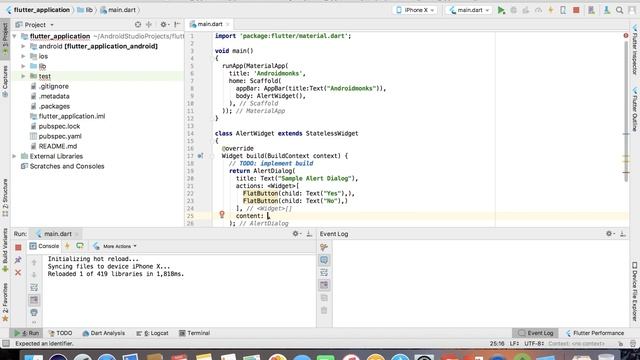The width and height of the screenshot is (640, 360).
Task: Open the iPhone X device selector dropdown
Action: click(x=416, y=10)
